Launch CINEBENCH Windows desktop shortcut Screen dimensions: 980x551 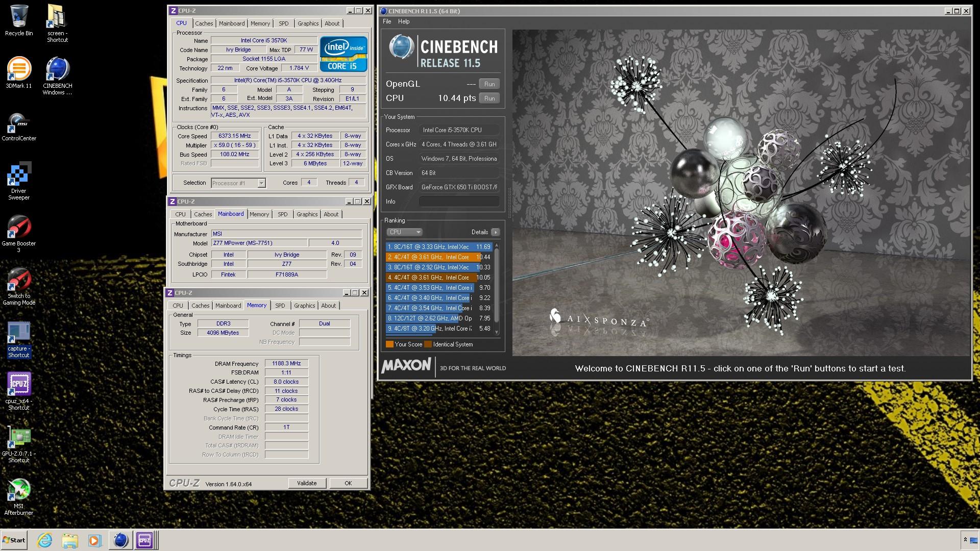coord(57,76)
